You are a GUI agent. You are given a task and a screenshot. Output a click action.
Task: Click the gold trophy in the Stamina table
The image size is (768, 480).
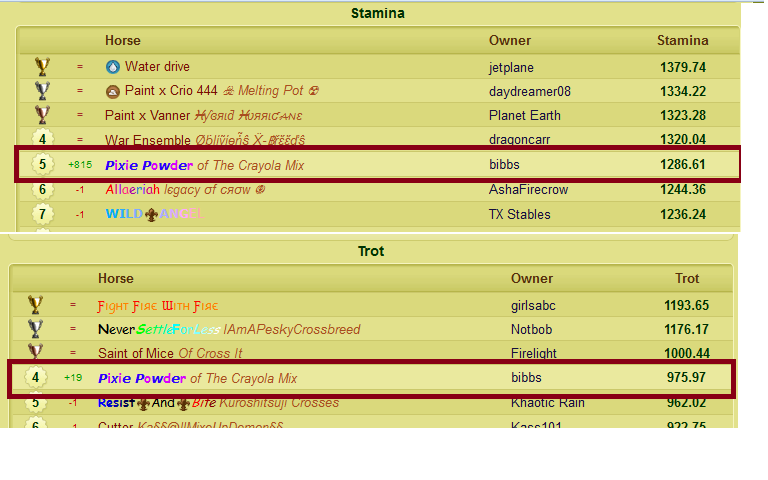pos(42,67)
